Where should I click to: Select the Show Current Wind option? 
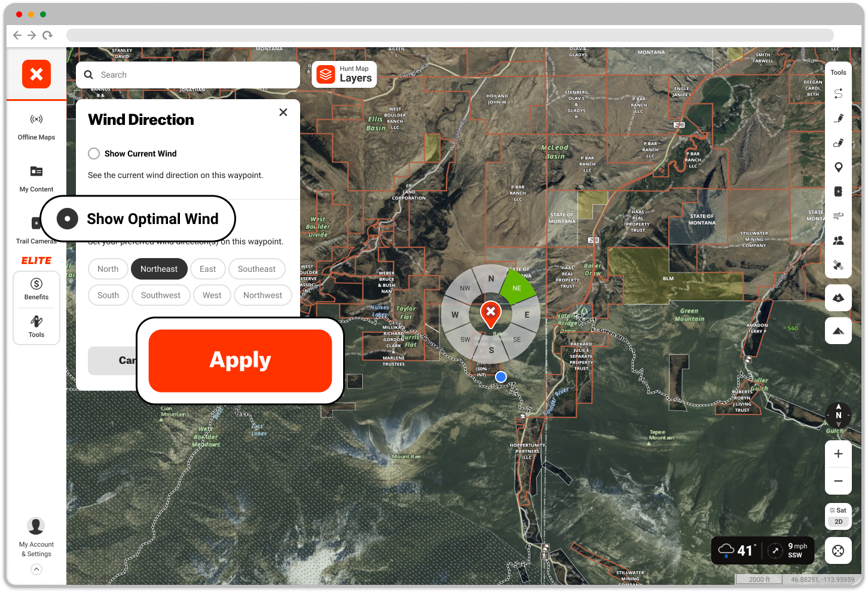point(94,154)
